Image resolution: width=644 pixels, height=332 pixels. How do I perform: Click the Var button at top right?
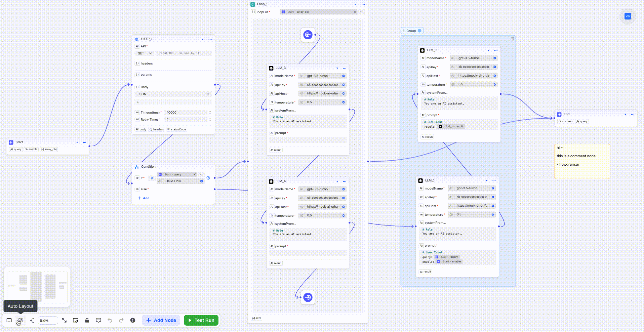[628, 16]
